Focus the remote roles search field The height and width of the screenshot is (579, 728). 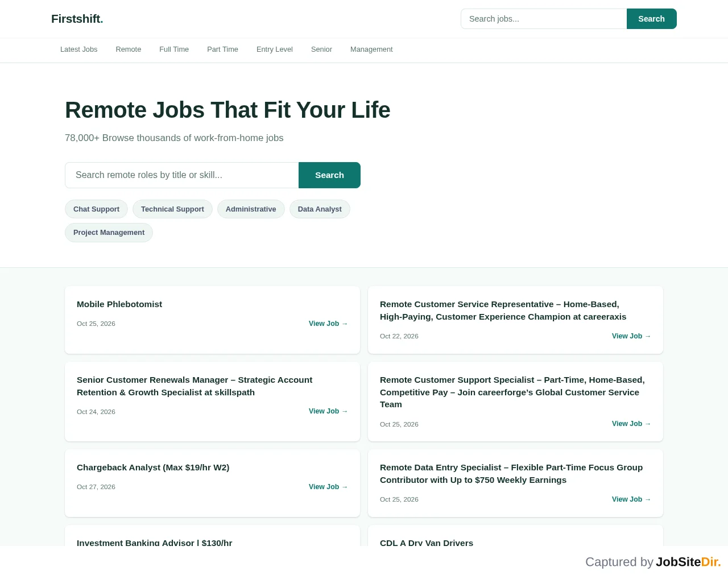[x=182, y=175]
